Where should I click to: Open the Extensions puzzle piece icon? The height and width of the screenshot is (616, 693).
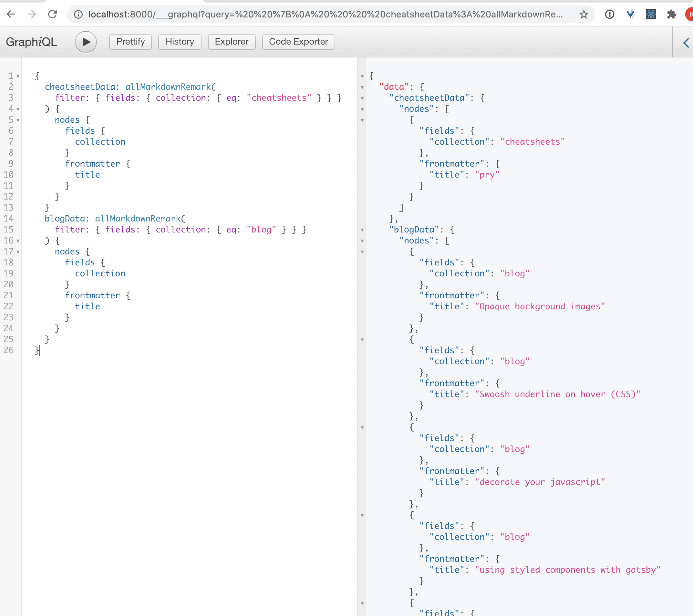pos(671,14)
